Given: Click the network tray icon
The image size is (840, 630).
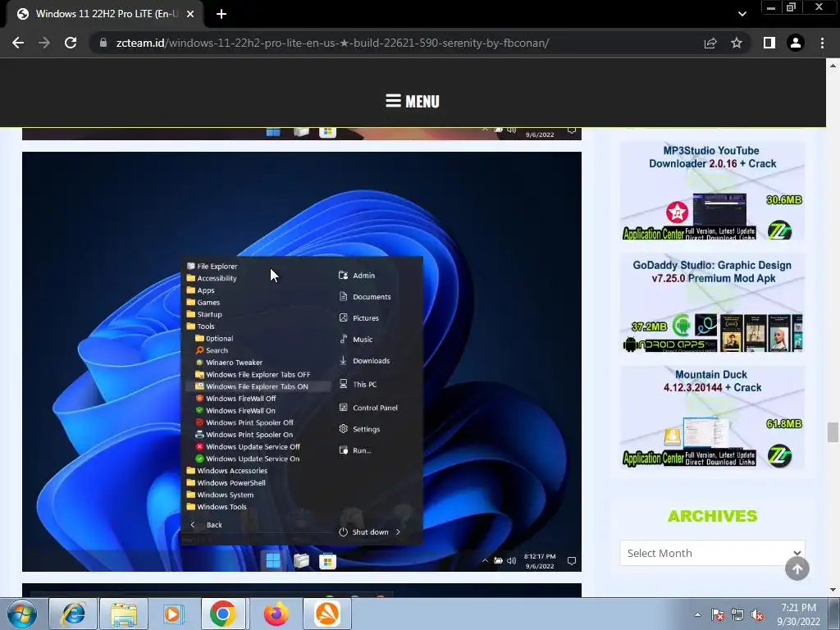Looking at the screenshot, I should (x=737, y=615).
